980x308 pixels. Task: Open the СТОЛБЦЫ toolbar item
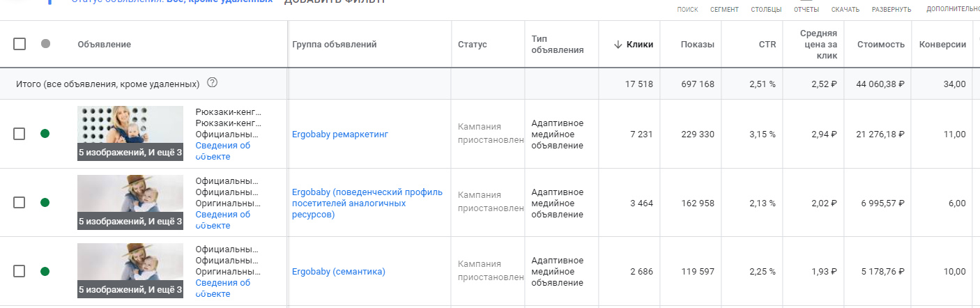click(x=766, y=9)
